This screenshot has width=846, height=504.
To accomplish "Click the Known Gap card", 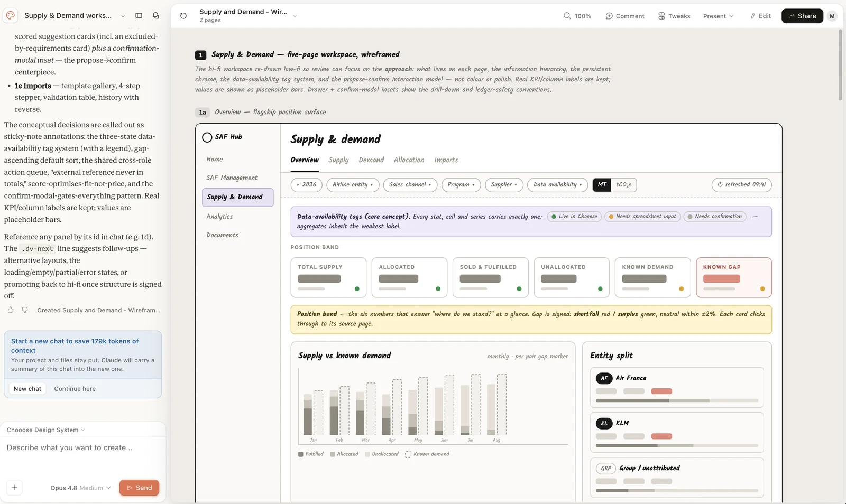I will click(734, 277).
